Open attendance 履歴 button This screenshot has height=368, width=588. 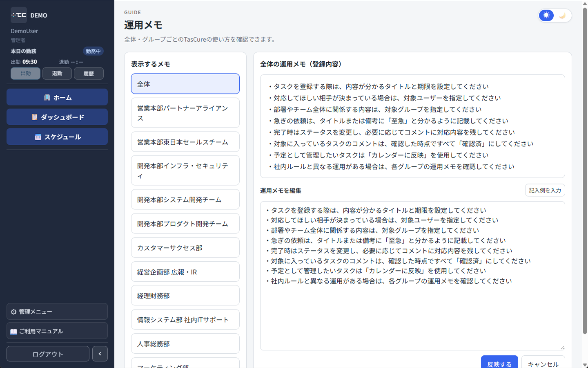tap(89, 74)
